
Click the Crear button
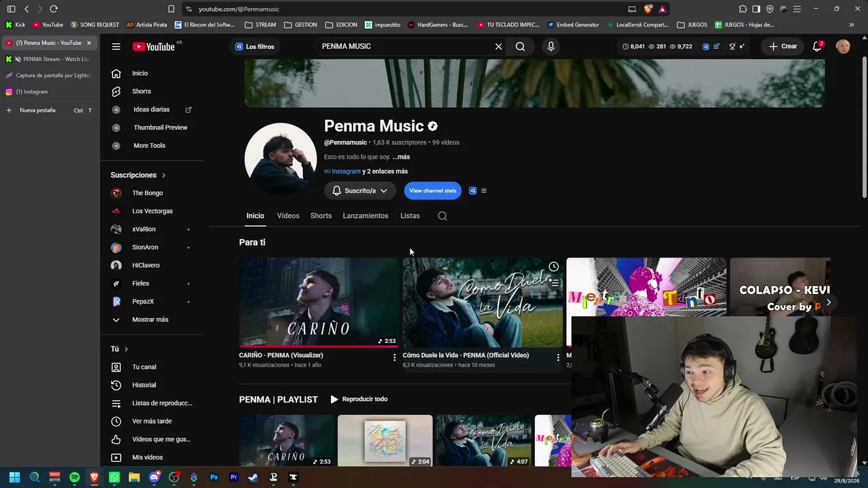click(783, 46)
